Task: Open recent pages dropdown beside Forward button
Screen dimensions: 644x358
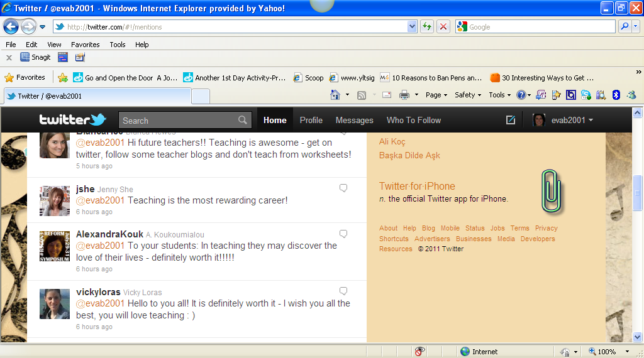Action: point(42,27)
